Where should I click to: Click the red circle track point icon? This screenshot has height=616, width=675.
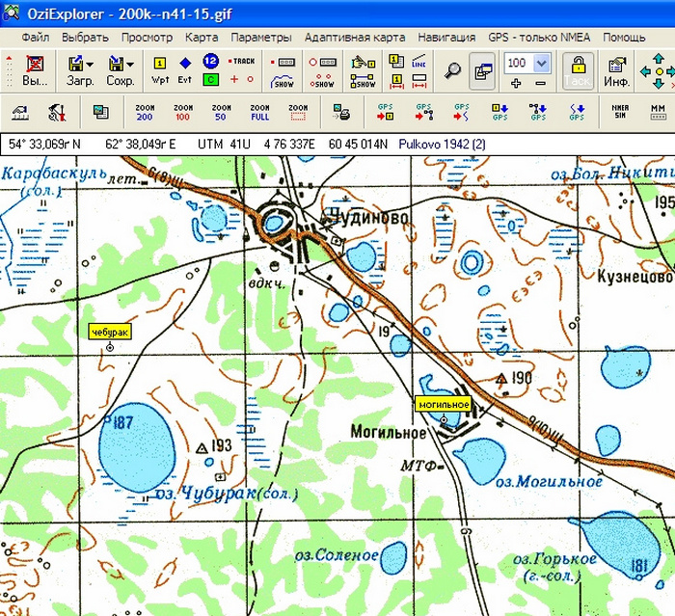click(x=250, y=79)
